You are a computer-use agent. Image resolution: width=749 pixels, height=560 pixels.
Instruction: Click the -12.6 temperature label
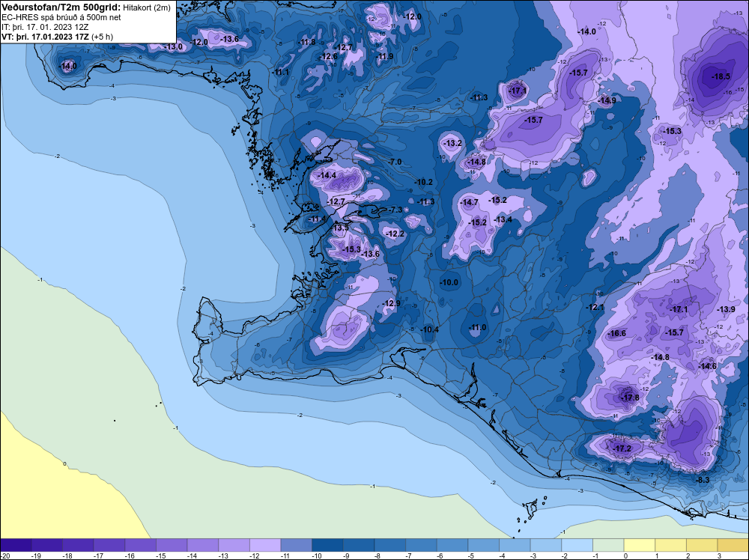329,56
